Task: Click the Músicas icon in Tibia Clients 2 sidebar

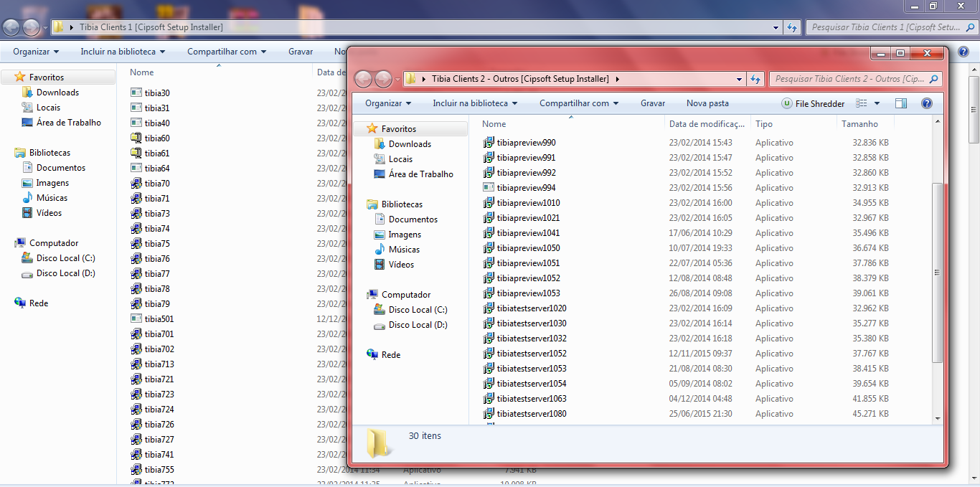Action: (380, 250)
